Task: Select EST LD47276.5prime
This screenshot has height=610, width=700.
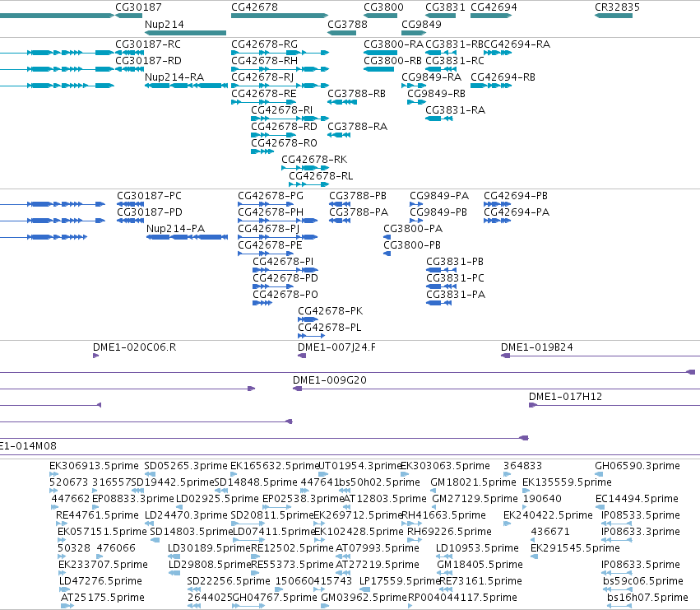Action: tap(101, 581)
